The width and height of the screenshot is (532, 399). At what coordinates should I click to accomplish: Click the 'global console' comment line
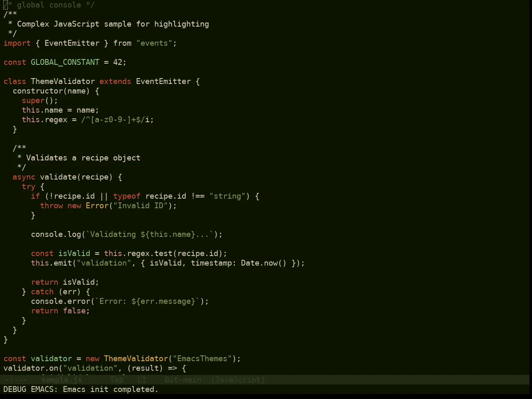tap(49, 5)
